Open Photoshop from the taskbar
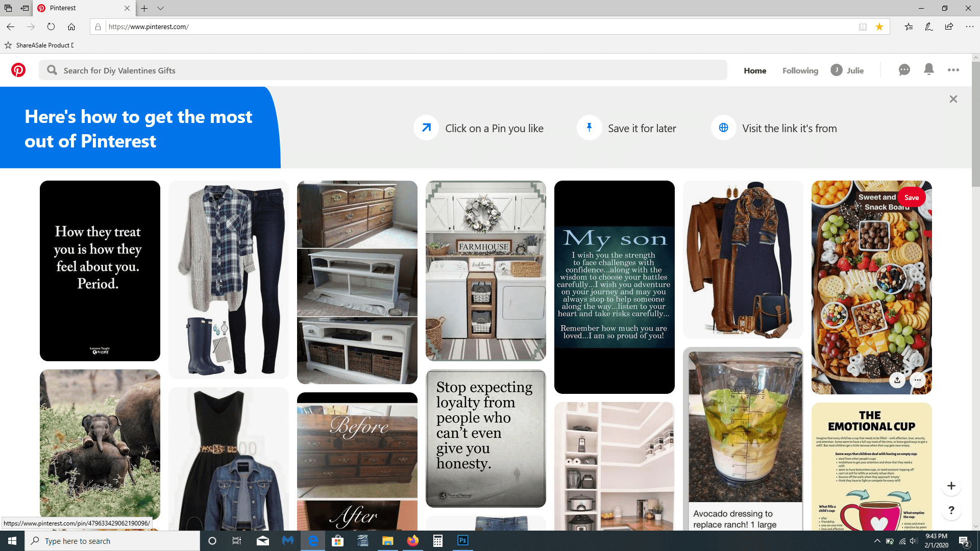 [462, 541]
